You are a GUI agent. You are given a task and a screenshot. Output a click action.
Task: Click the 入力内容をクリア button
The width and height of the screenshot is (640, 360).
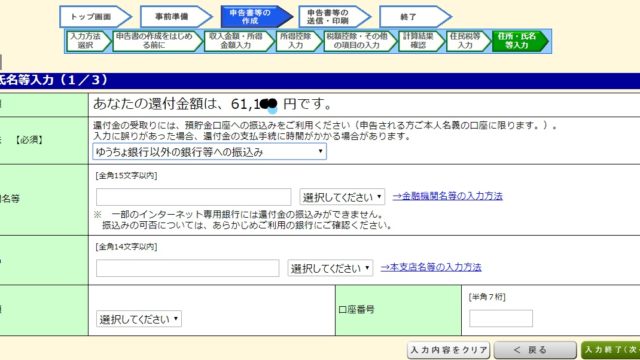click(449, 350)
